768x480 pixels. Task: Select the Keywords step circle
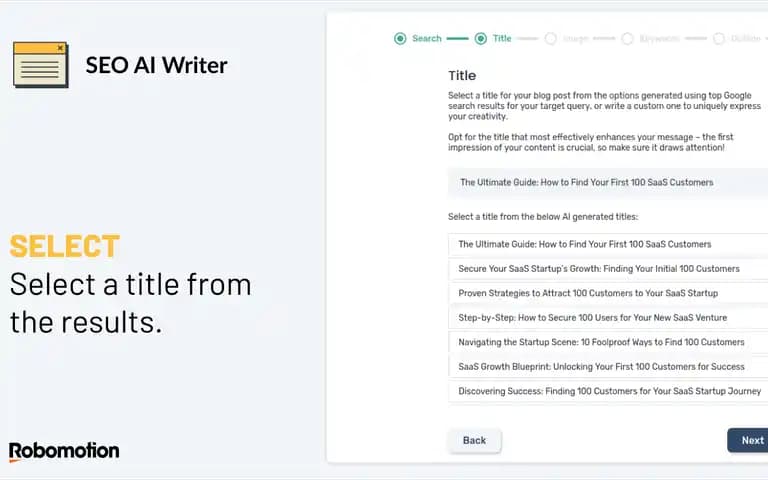pos(627,39)
